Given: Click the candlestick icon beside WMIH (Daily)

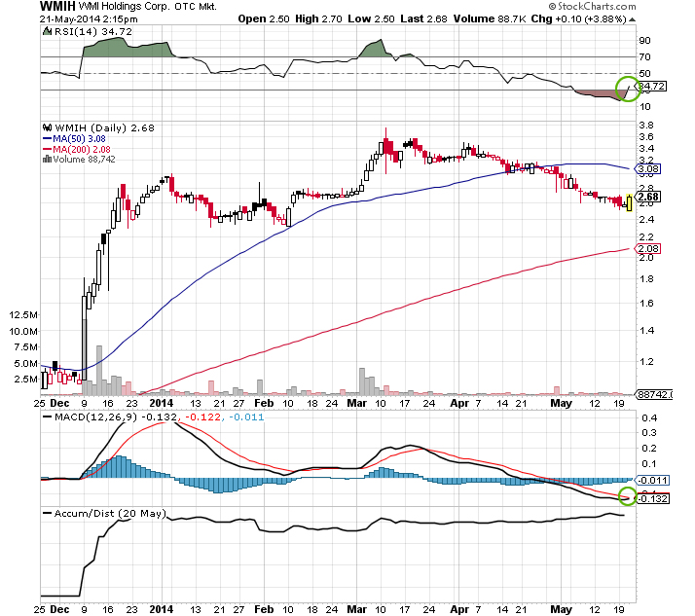Looking at the screenshot, I should point(47,128).
